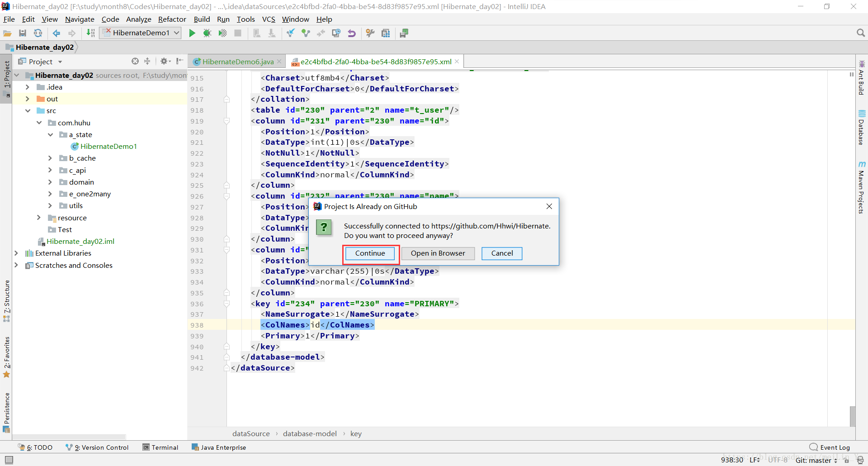This screenshot has width=868, height=466.
Task: Click the Search Everywhere magnifier
Action: tap(861, 33)
